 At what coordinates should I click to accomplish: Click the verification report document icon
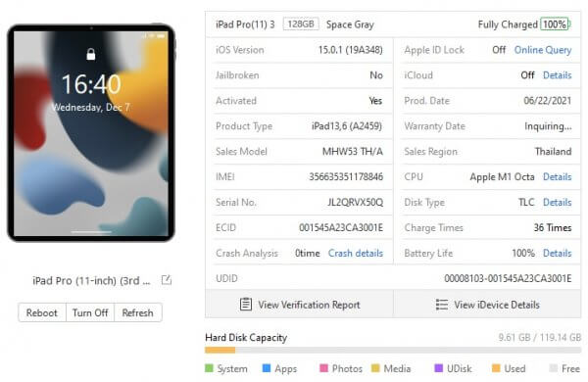(x=246, y=304)
